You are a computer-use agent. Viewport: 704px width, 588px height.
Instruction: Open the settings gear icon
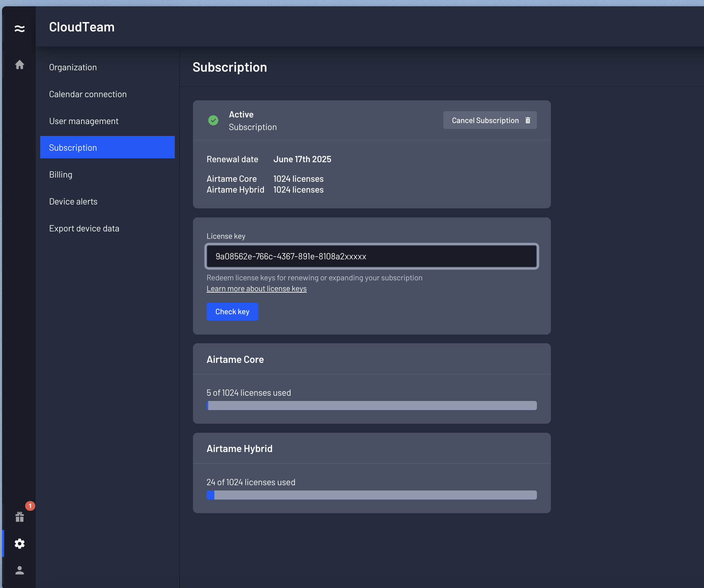(20, 544)
